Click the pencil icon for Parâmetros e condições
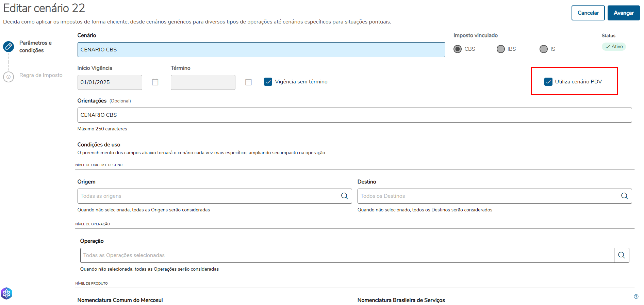 pyautogui.click(x=9, y=46)
